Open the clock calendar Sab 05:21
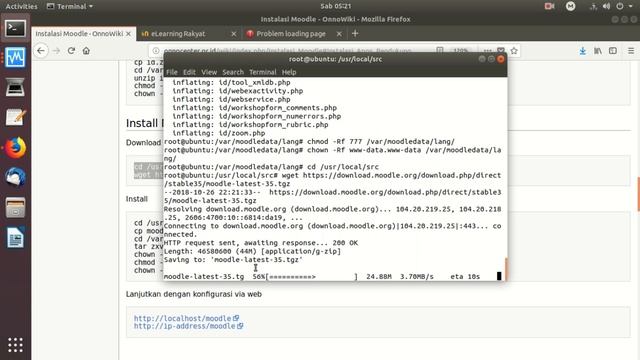Viewport: 640px width, 360px height. point(336,6)
